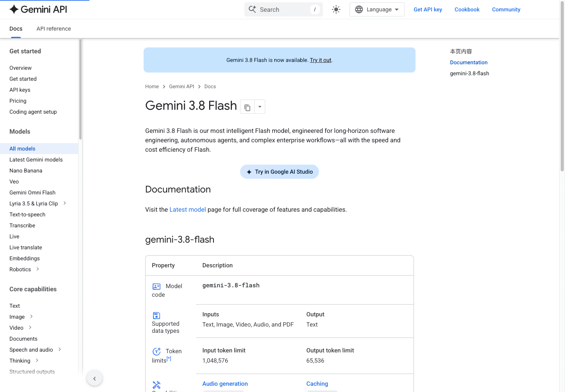
Task: Select Live translate in sidebar
Action: [x=26, y=247]
